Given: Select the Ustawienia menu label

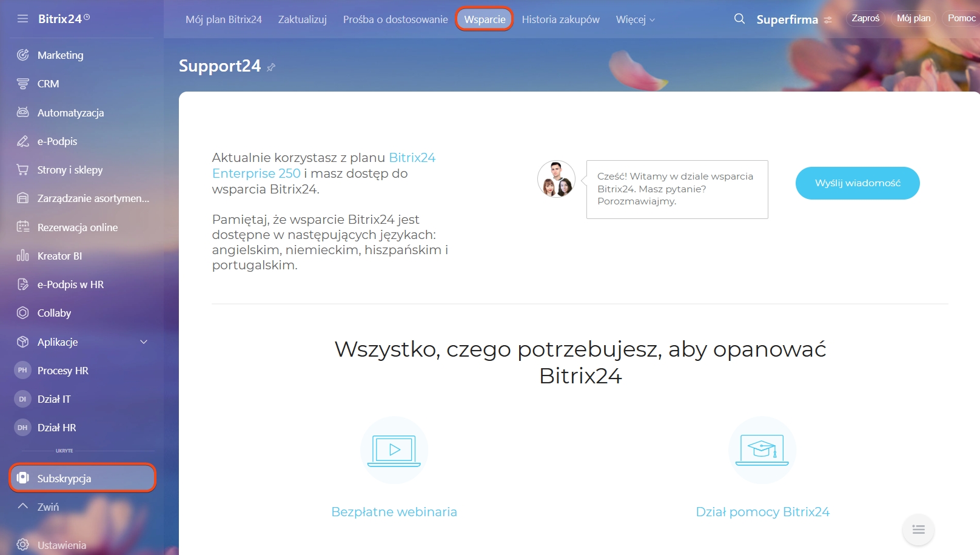Looking at the screenshot, I should coord(62,545).
